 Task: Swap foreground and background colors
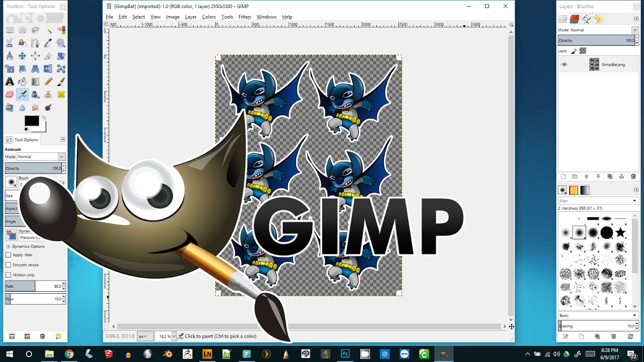click(43, 118)
